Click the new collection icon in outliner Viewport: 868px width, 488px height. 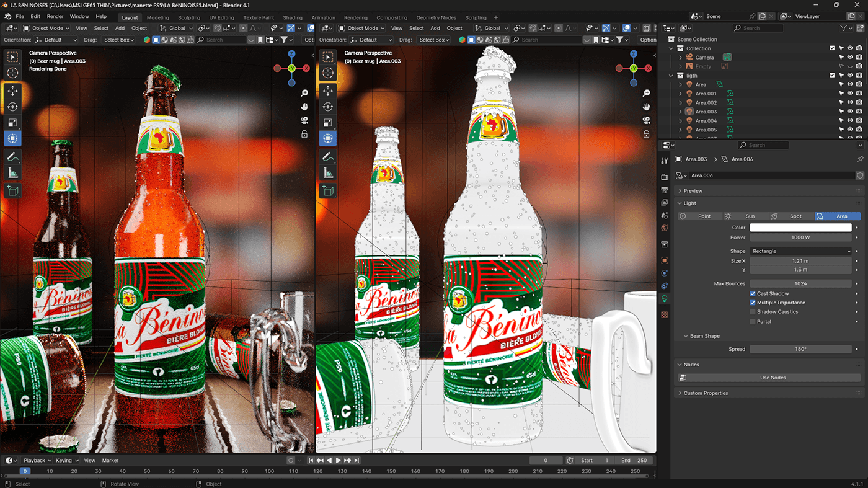[859, 28]
